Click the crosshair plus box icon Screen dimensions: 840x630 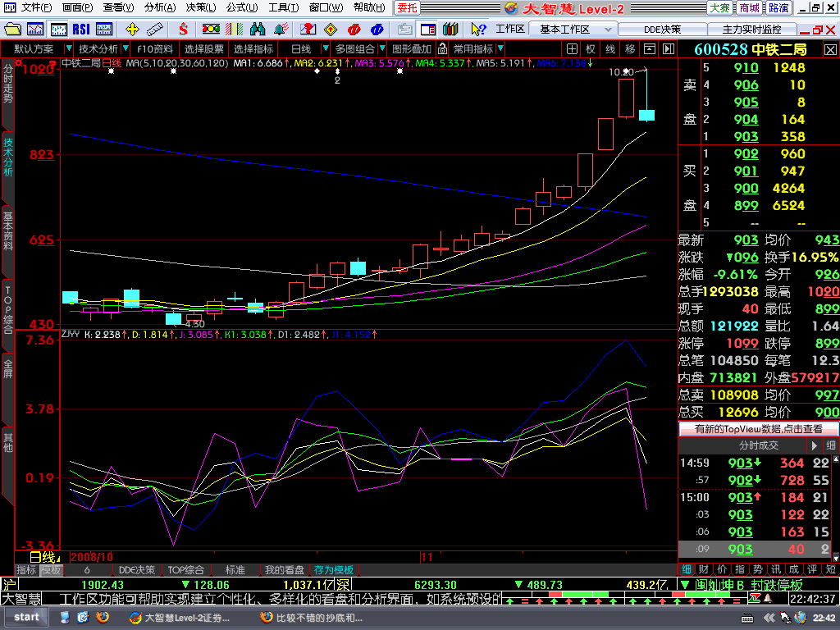(572, 49)
